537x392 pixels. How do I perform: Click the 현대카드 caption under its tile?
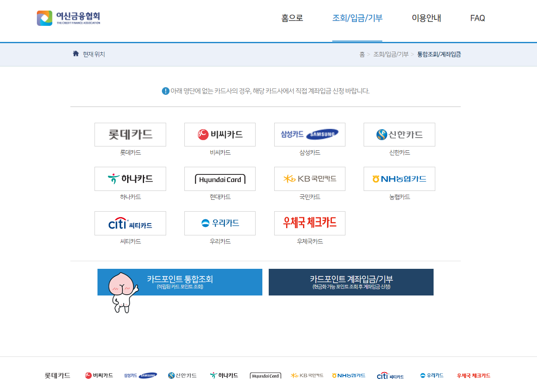pos(220,197)
